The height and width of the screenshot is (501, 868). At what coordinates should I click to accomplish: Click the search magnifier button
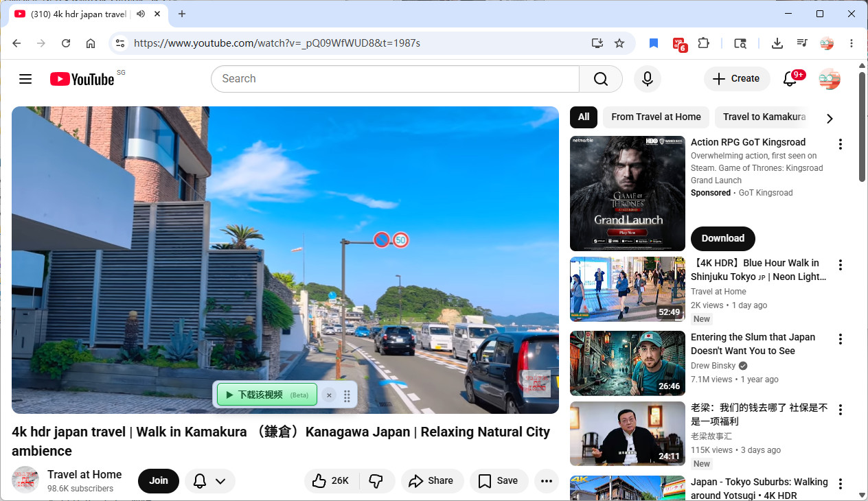601,79
